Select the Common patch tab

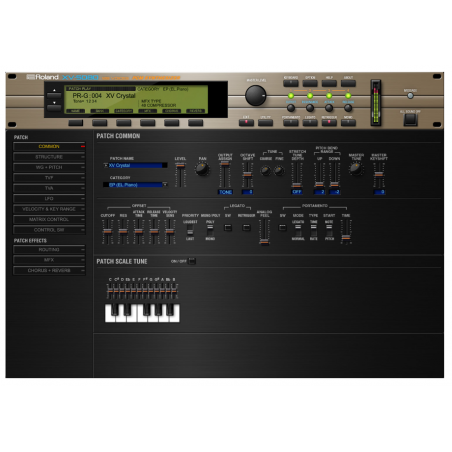pos(49,146)
